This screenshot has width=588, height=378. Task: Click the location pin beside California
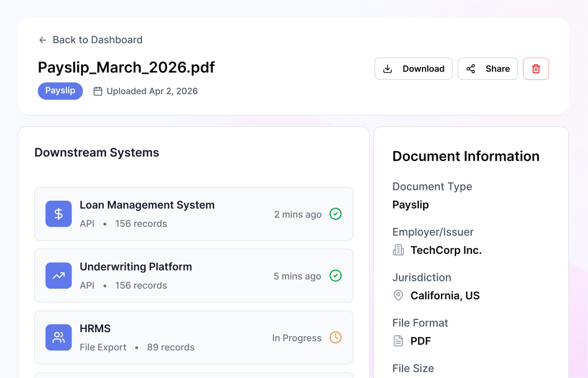click(399, 295)
